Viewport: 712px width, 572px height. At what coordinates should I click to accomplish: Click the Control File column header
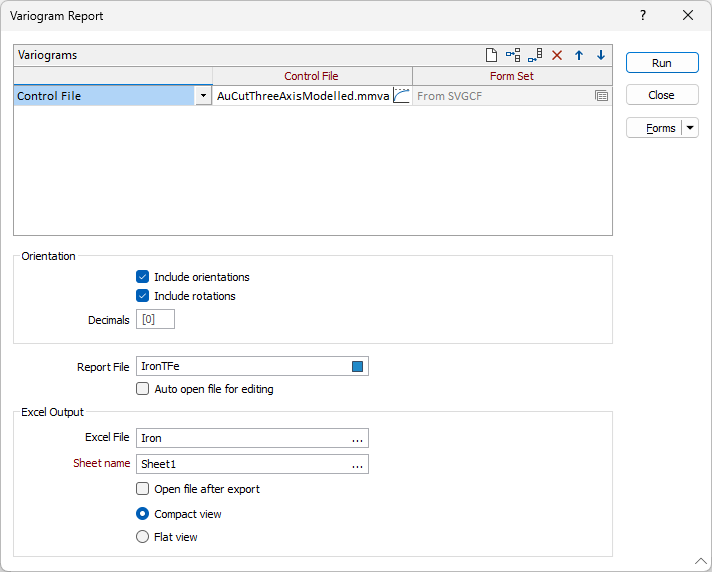pos(312,76)
